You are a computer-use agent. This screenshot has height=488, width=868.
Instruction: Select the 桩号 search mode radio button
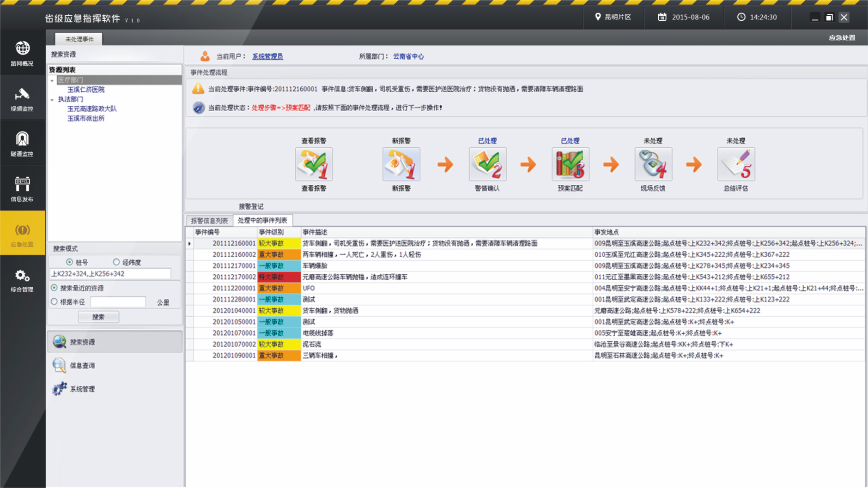[x=70, y=262]
